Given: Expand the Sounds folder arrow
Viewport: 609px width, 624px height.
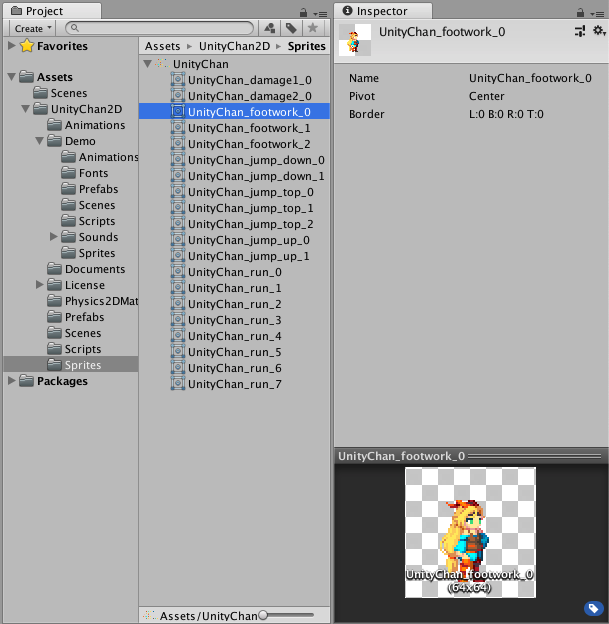Looking at the screenshot, I should tap(54, 237).
